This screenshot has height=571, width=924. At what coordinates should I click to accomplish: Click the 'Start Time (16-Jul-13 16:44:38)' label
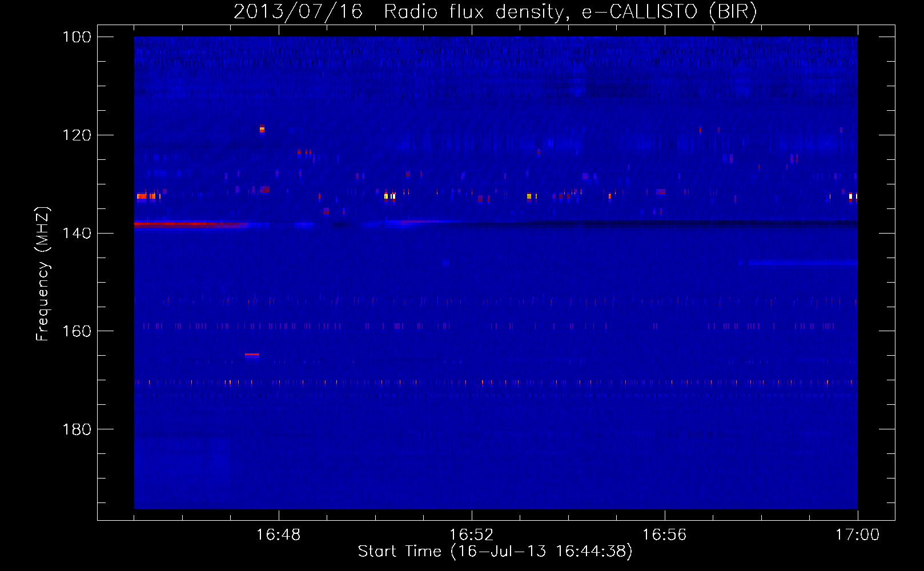495,552
